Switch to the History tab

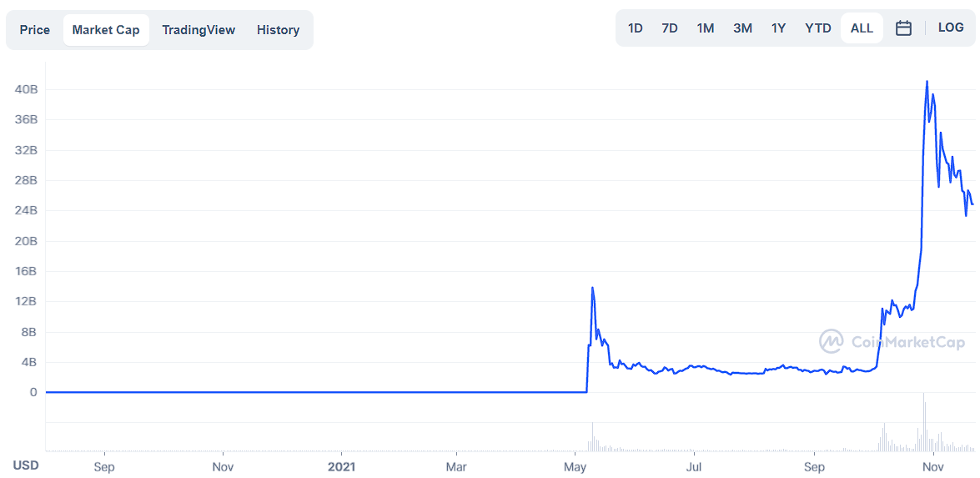pos(278,30)
